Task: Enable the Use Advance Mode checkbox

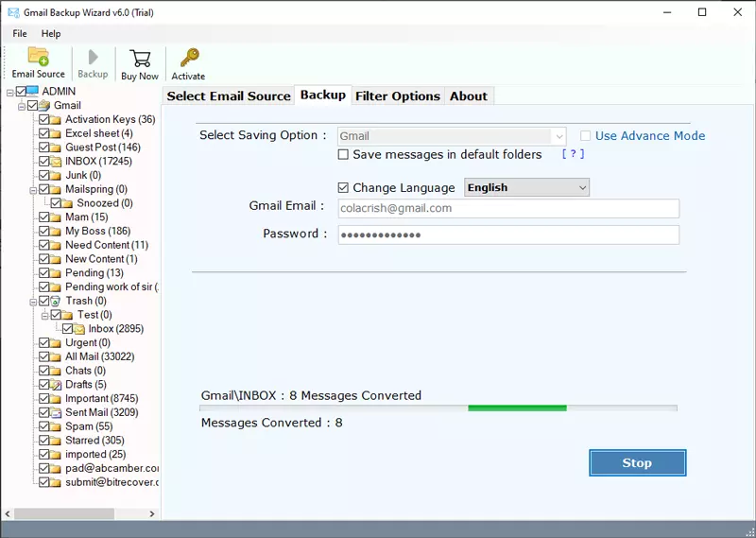Action: coord(585,136)
